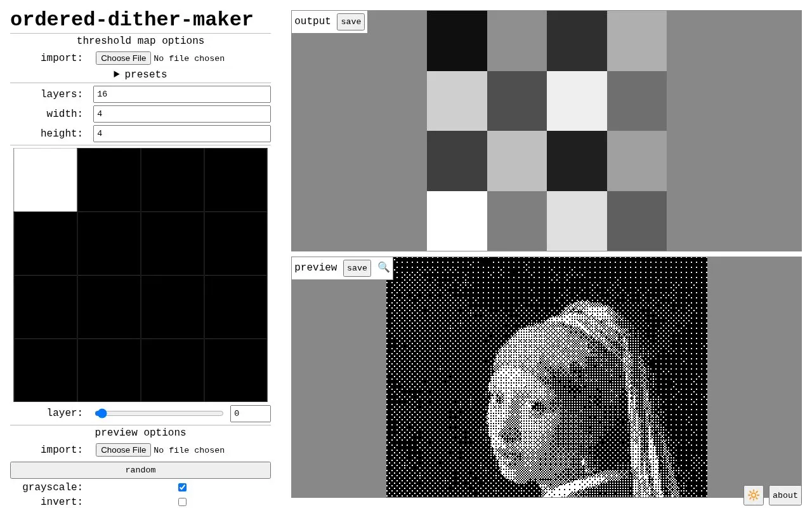Viewport: 812px width, 508px height.
Task: Click the "layer:" label beside the slider
Action: (x=65, y=413)
